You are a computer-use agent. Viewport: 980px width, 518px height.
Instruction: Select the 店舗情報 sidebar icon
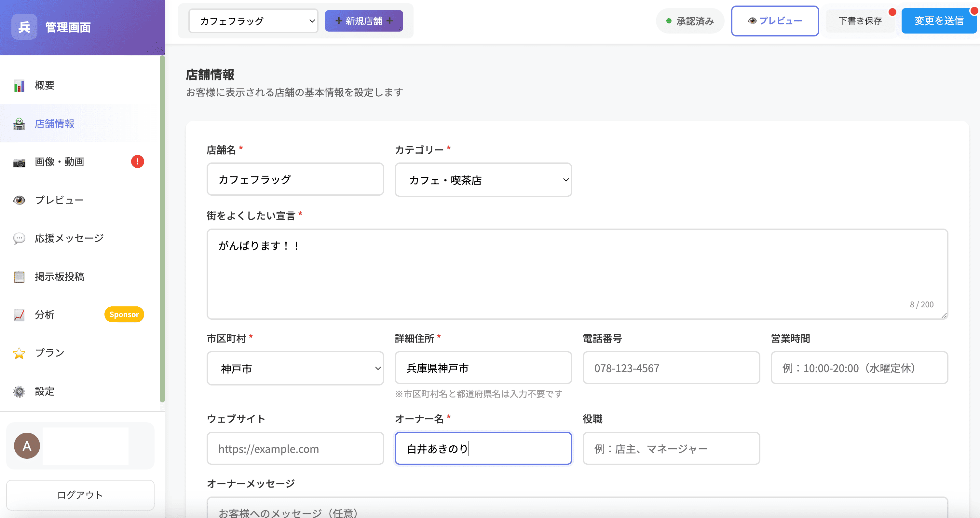pyautogui.click(x=20, y=123)
